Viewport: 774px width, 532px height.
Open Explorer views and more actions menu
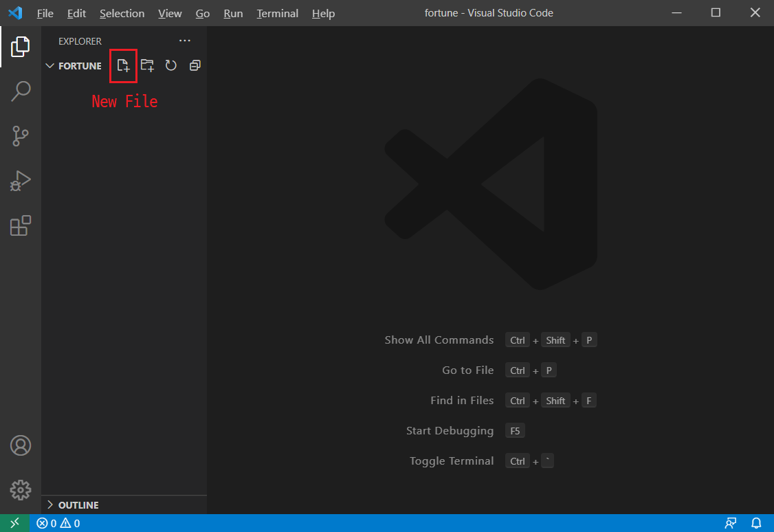(185, 41)
